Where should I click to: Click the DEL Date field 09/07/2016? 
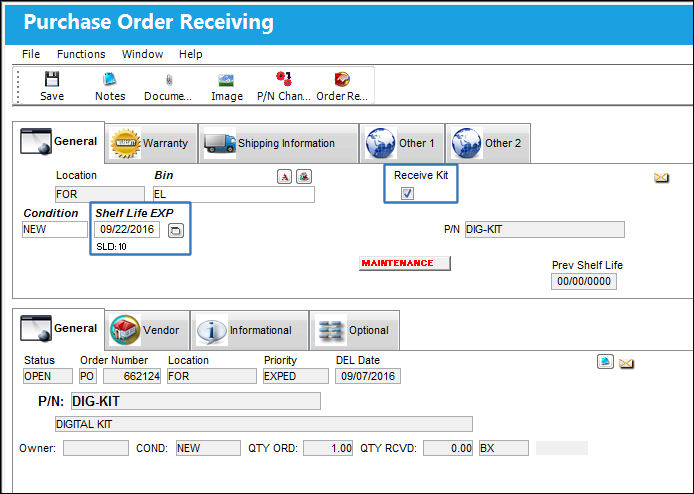(x=368, y=376)
